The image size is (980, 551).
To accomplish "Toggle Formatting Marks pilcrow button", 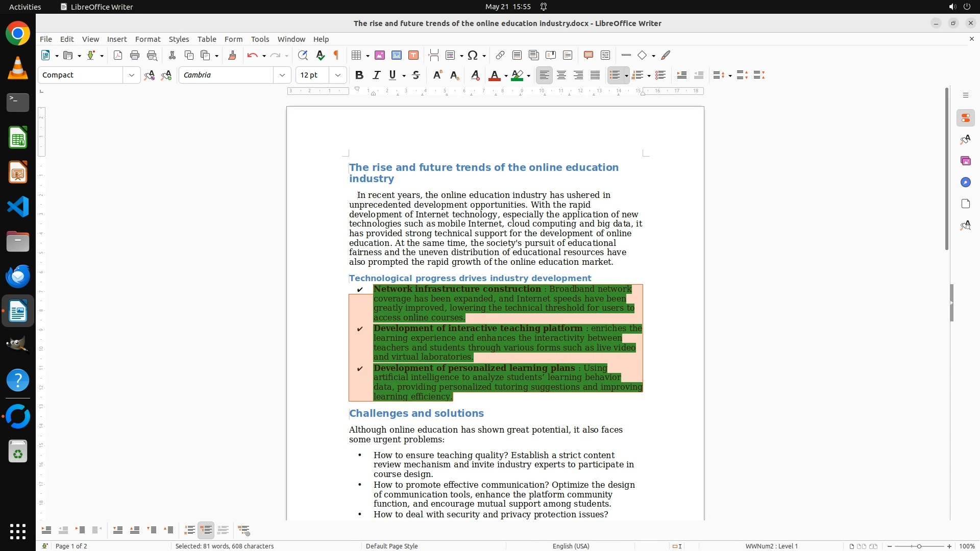I will click(x=336, y=56).
